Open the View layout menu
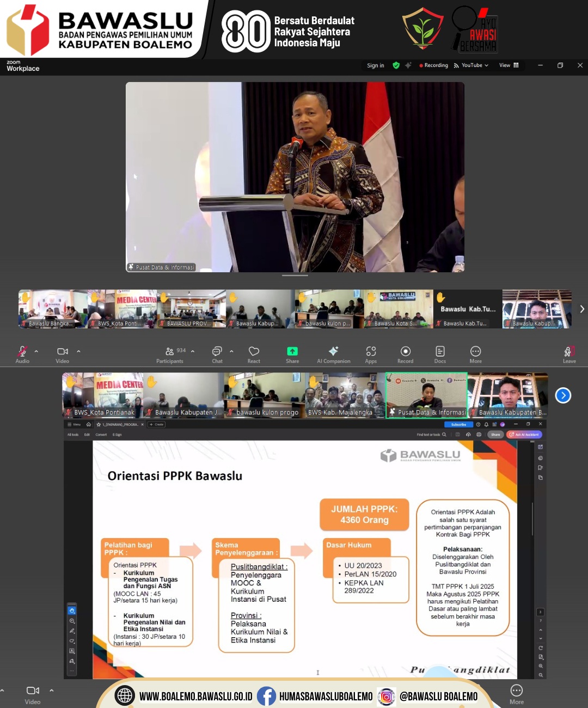Image resolution: width=588 pixels, height=708 pixels. [x=509, y=65]
